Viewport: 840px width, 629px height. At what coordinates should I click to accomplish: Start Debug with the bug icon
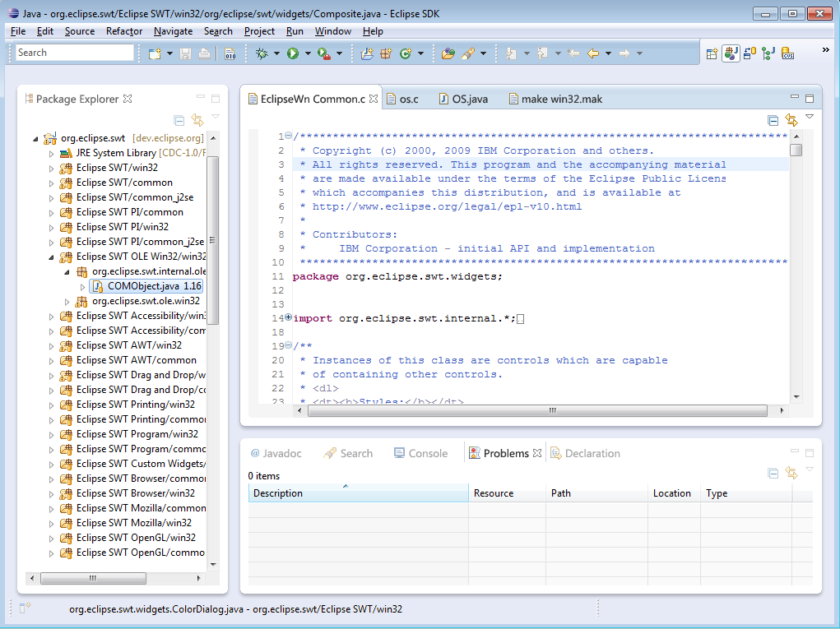(x=262, y=53)
